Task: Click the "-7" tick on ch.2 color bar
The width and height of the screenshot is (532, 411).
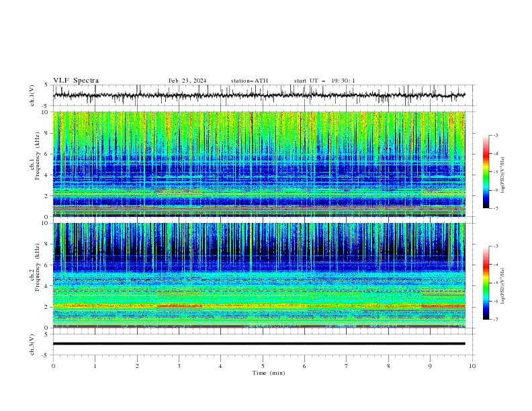Action: 496,320
